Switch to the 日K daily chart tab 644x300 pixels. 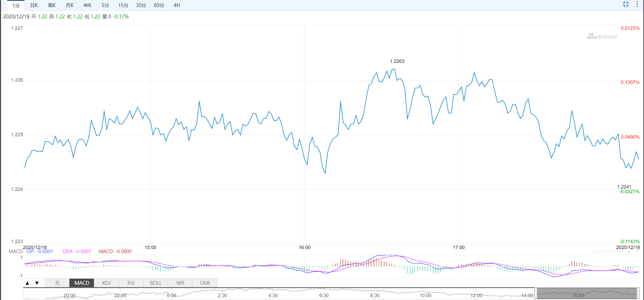coord(34,5)
